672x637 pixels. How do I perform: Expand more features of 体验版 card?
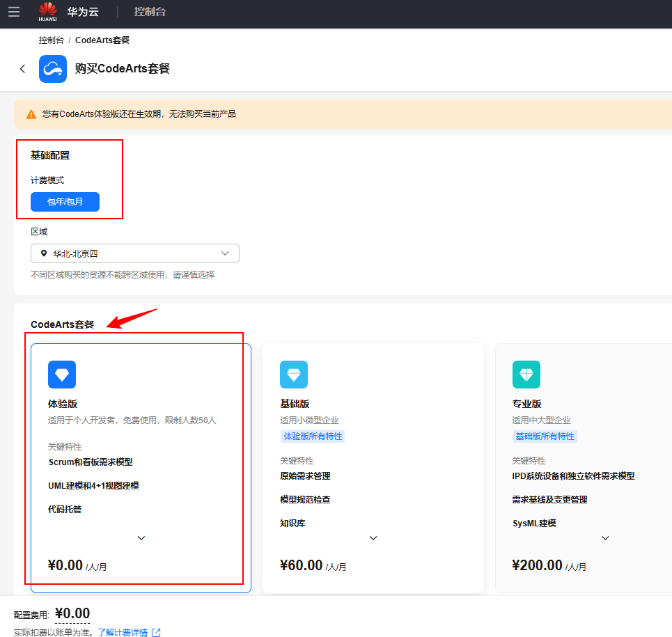[141, 538]
